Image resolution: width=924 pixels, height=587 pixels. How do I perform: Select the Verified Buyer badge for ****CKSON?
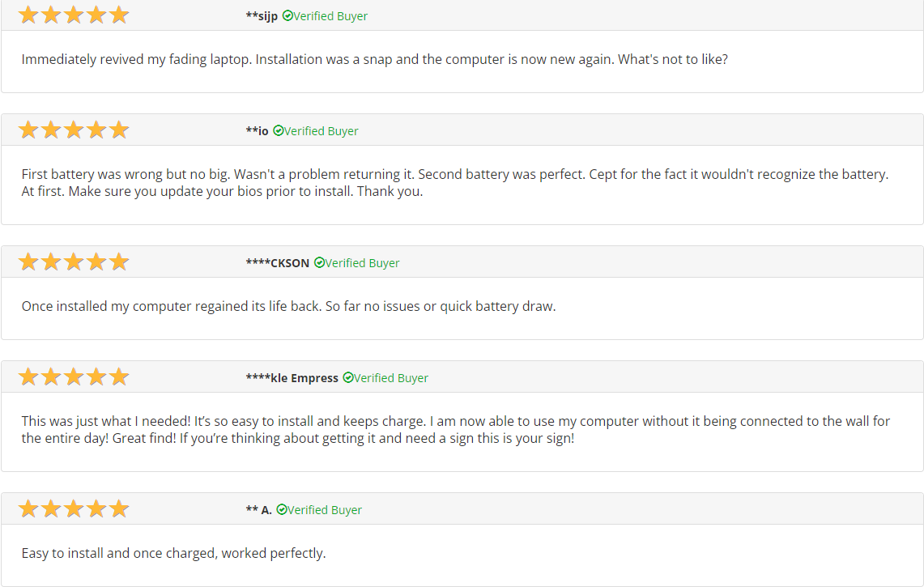(x=357, y=263)
